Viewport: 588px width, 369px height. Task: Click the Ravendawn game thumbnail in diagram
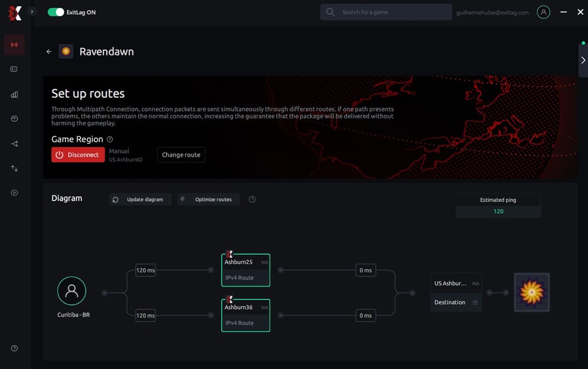532,292
